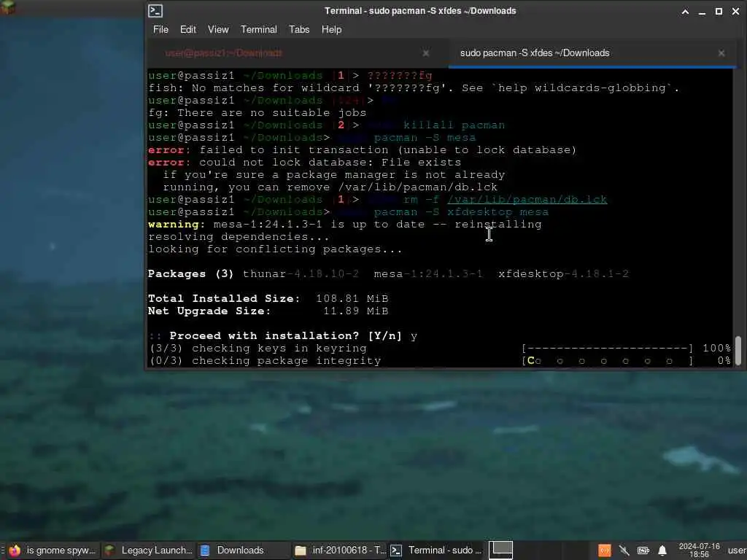Click the yellow 'warning:' text

(177, 225)
